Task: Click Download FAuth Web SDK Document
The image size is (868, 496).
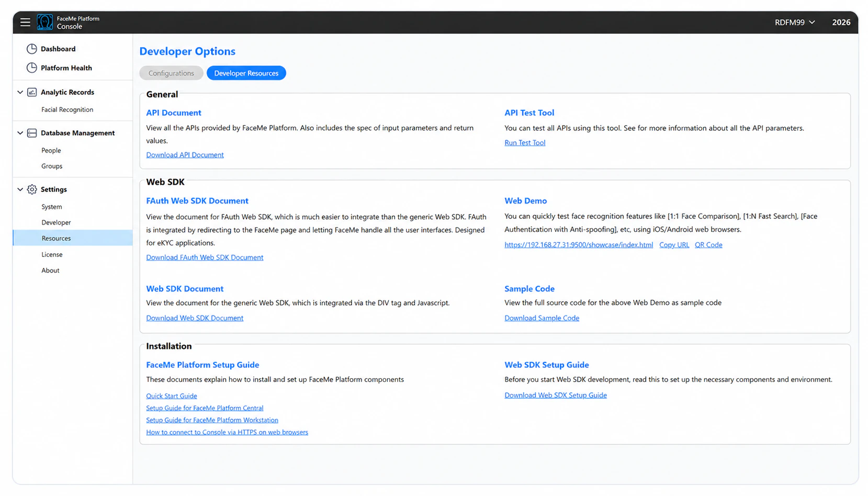Action: (x=205, y=257)
